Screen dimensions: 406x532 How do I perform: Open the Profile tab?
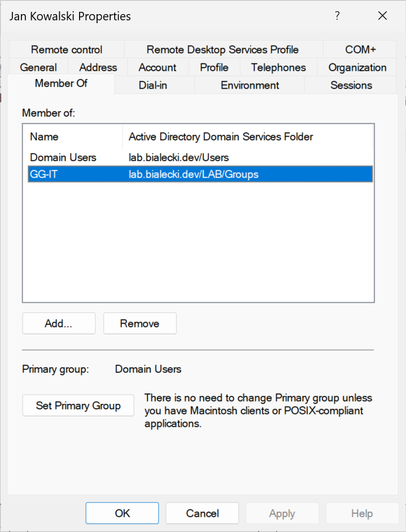pos(214,67)
